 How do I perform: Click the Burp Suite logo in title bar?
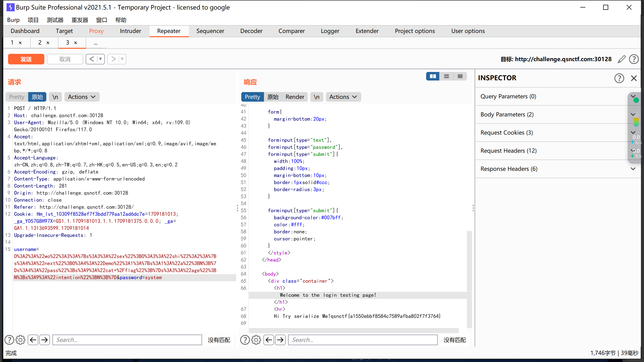coord(10,7)
